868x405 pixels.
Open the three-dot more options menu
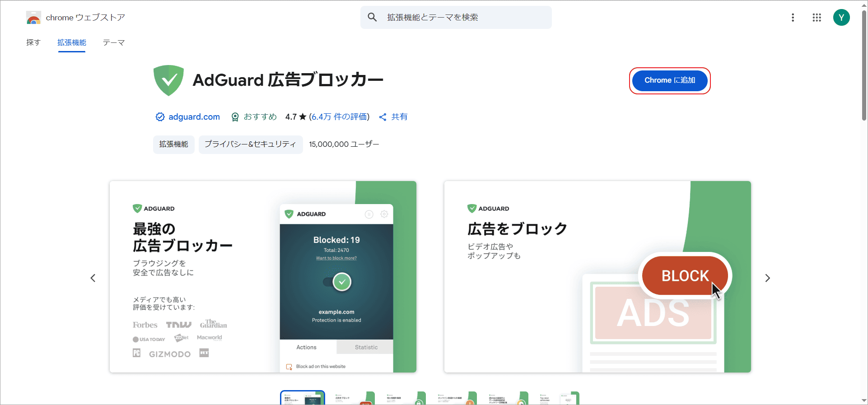[x=793, y=18]
